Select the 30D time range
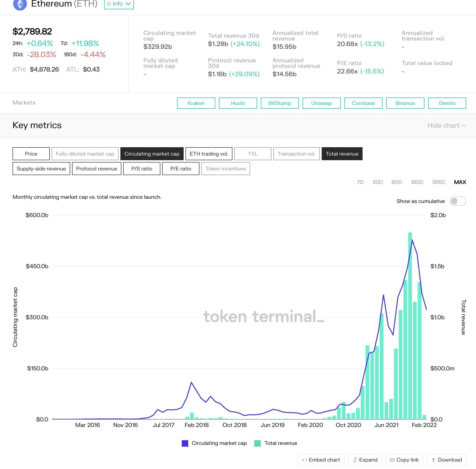 coord(377,182)
